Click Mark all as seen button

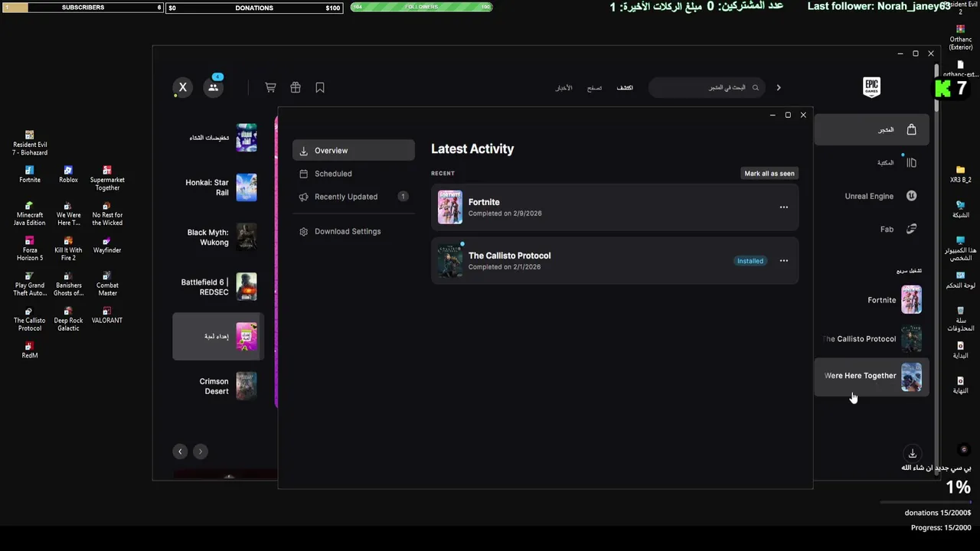tap(769, 173)
